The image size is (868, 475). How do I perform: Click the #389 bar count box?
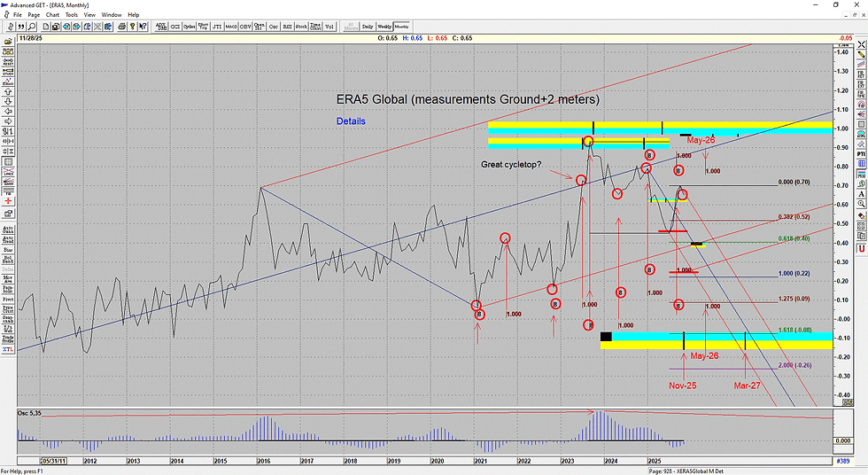[842, 461]
